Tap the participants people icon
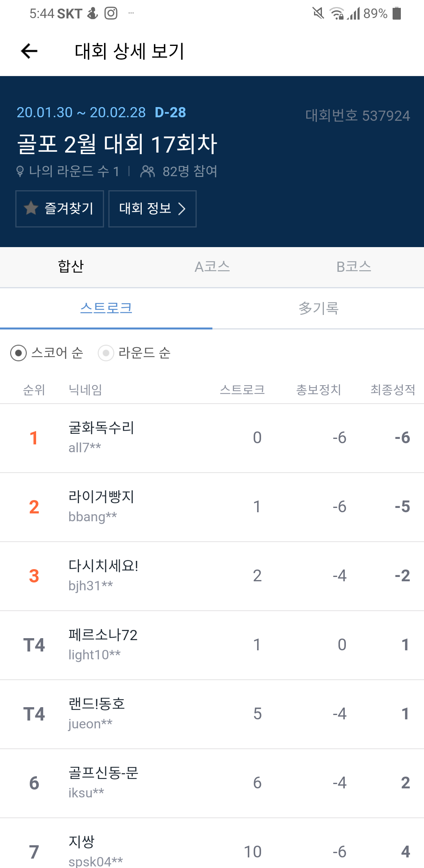The image size is (424, 868). click(x=148, y=171)
